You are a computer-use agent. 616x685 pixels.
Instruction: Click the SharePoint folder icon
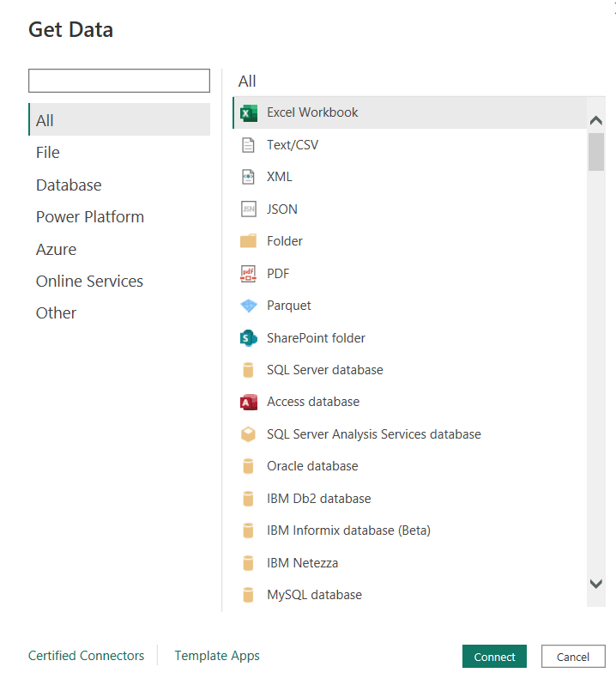click(249, 338)
